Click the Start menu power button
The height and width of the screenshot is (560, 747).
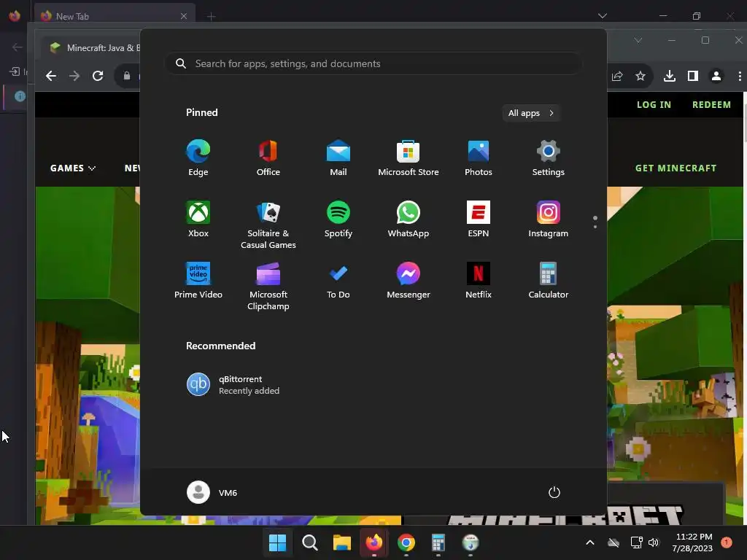tap(554, 492)
